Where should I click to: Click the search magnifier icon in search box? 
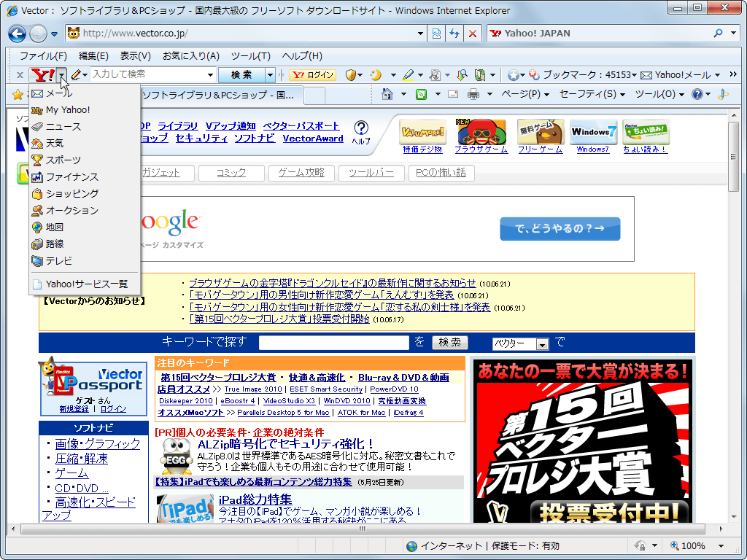[x=718, y=34]
